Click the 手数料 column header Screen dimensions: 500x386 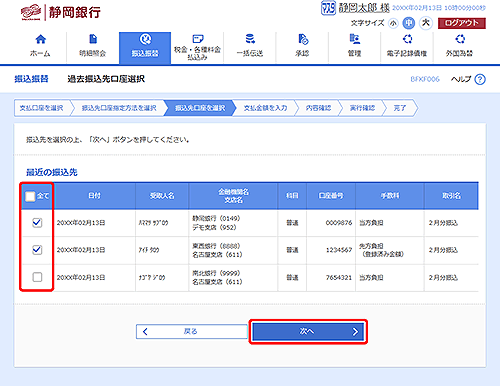tap(390, 196)
